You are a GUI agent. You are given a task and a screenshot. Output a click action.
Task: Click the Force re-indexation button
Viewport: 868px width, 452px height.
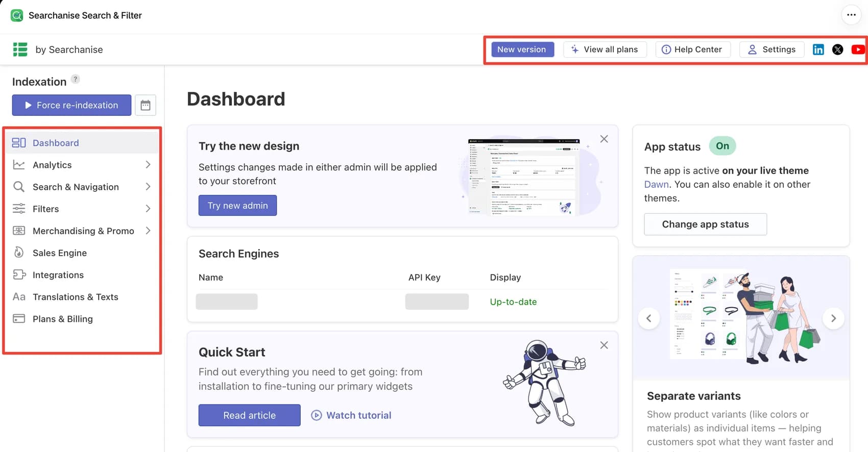pyautogui.click(x=71, y=105)
